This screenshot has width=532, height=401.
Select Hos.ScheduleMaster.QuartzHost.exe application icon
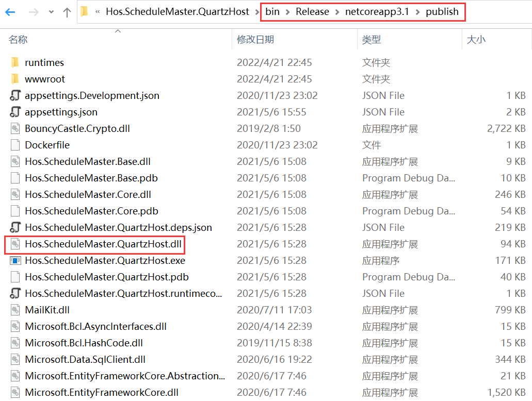click(15, 260)
